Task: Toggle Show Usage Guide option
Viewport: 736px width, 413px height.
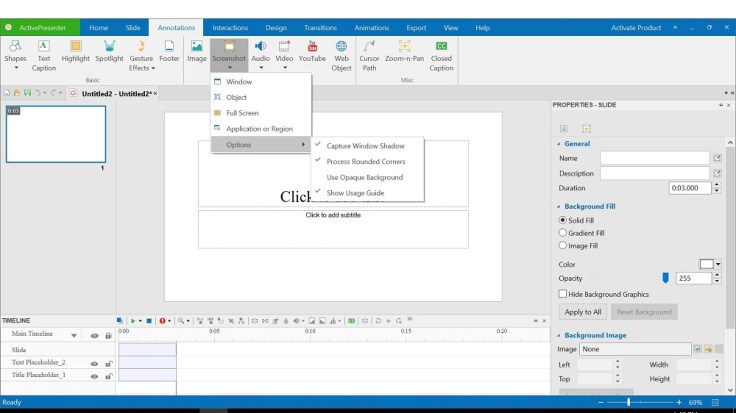Action: tap(367, 193)
